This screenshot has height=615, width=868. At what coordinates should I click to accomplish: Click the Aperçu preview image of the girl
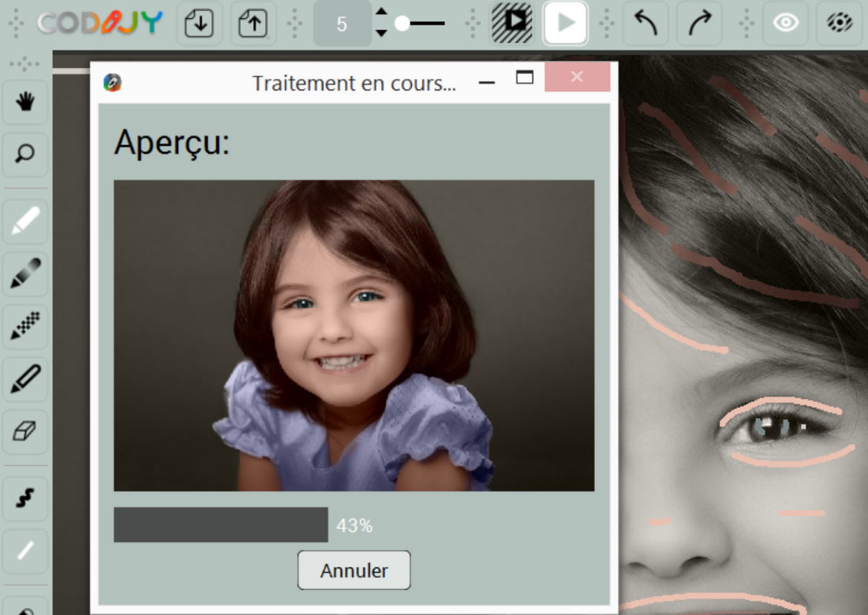coord(354,336)
